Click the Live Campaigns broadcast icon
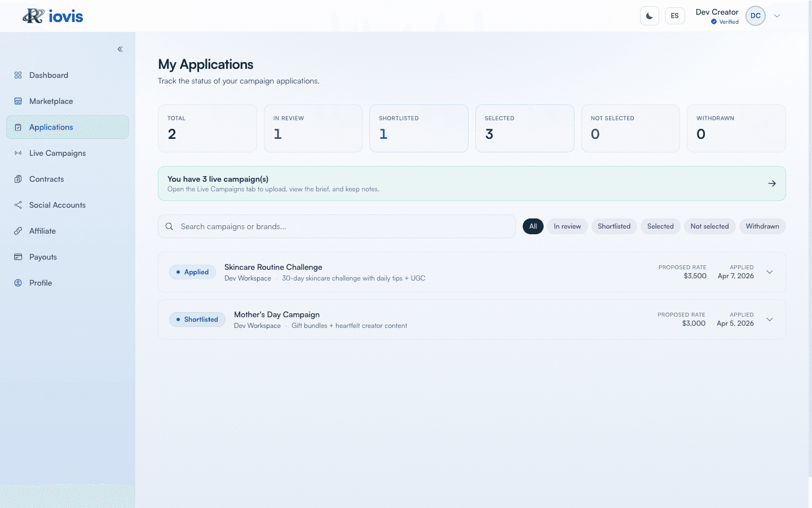The width and height of the screenshot is (812, 508). [18, 153]
